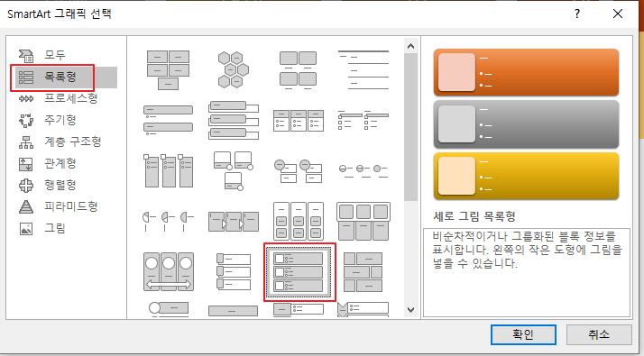The image size is (644, 356).
Task: Pick the three boxes with corner circles layout
Action: tap(234, 170)
